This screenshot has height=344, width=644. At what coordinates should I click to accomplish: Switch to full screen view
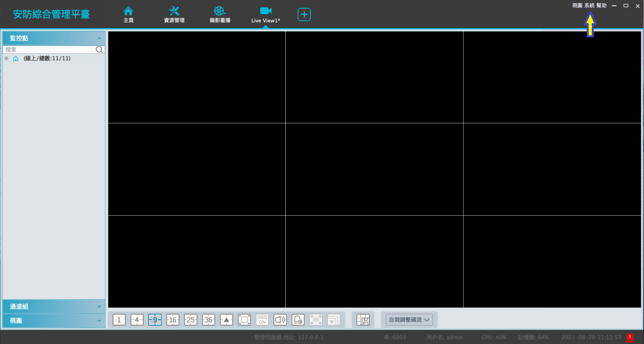(x=244, y=320)
